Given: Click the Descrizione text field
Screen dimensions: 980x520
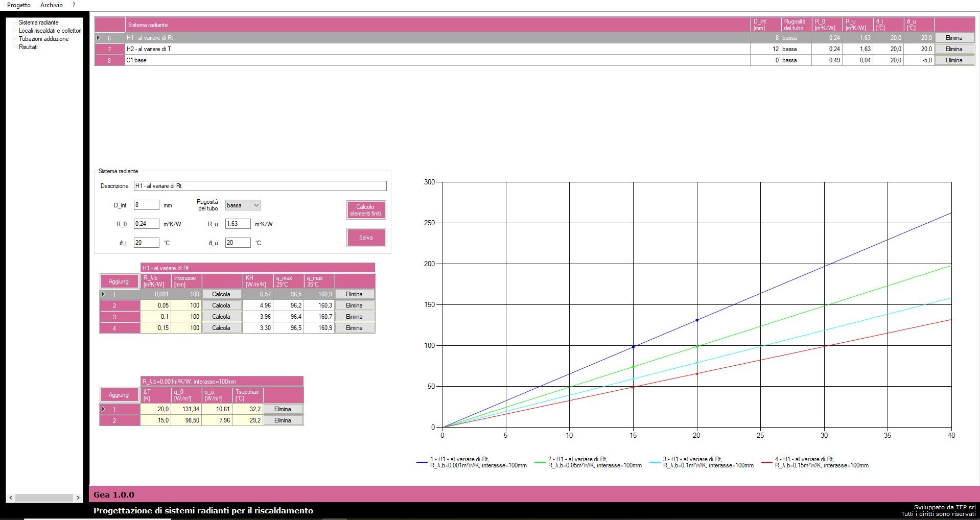Looking at the screenshot, I should point(260,186).
